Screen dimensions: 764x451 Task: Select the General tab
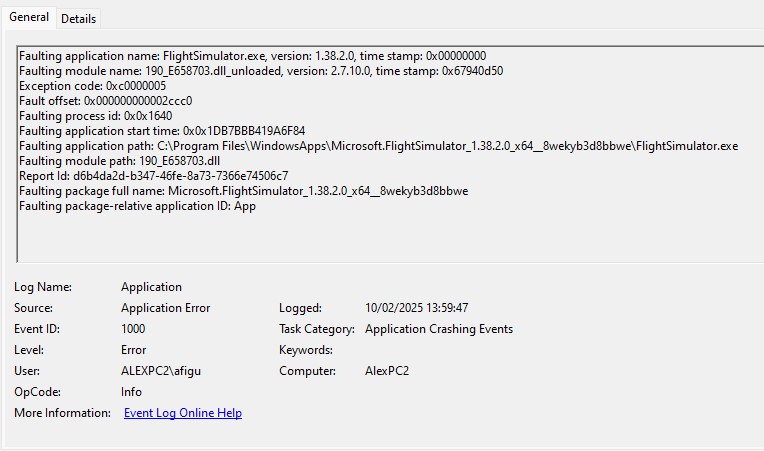point(29,18)
